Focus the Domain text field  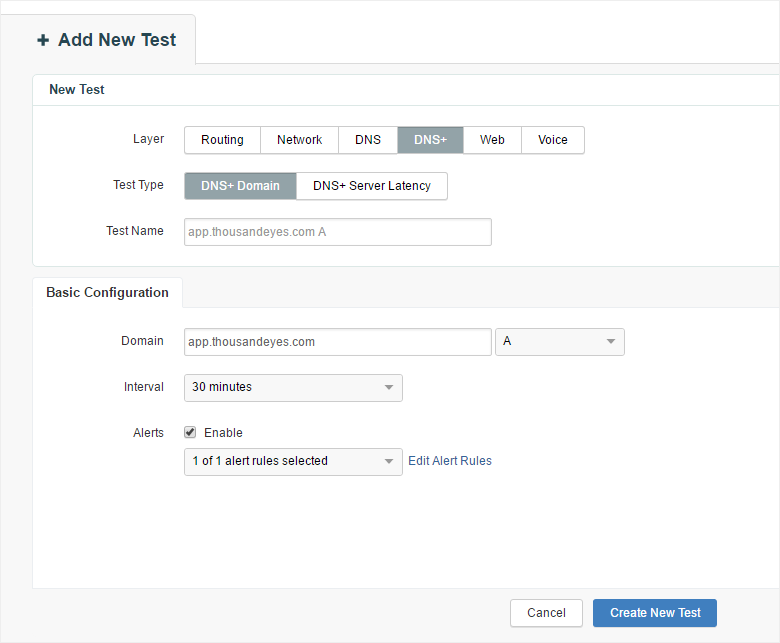[x=337, y=342]
